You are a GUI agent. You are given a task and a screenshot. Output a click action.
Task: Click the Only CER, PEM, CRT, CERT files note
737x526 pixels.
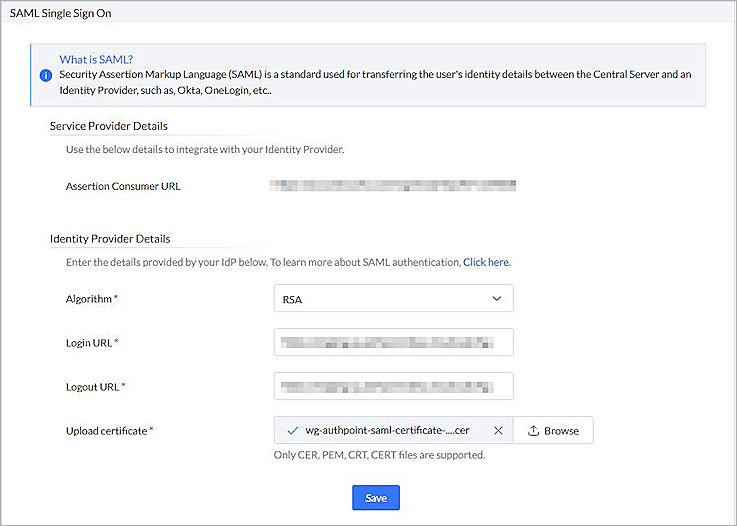(379, 455)
